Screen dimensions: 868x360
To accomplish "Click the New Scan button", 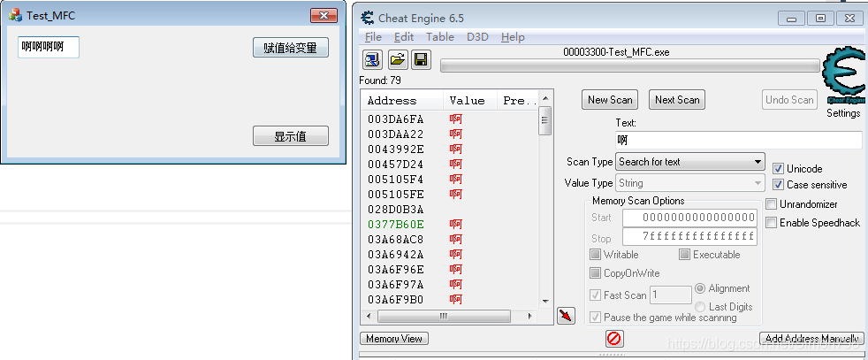I will (610, 100).
